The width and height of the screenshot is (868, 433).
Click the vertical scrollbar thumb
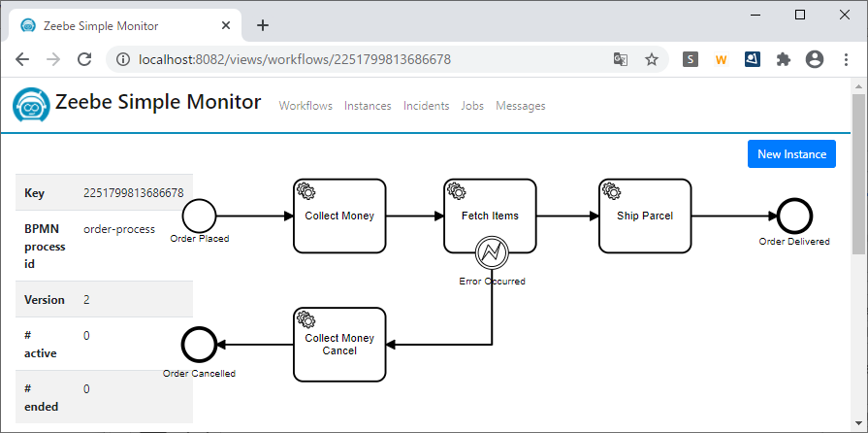(x=858, y=175)
